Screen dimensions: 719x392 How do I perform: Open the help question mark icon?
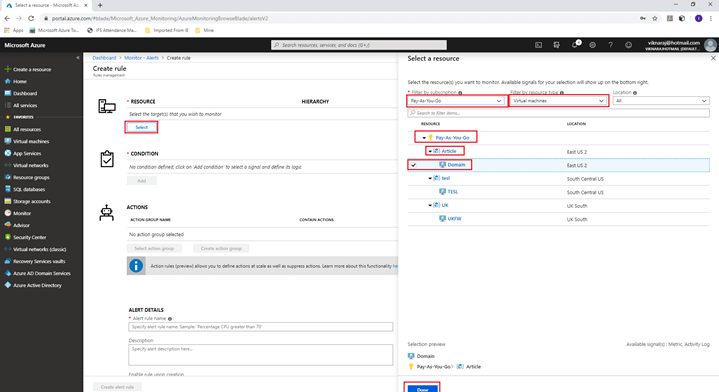pos(610,45)
